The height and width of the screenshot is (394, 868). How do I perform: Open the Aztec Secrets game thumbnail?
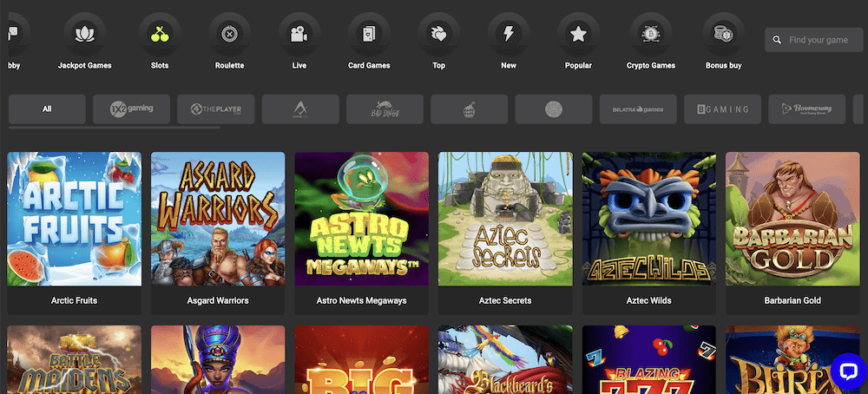505,220
